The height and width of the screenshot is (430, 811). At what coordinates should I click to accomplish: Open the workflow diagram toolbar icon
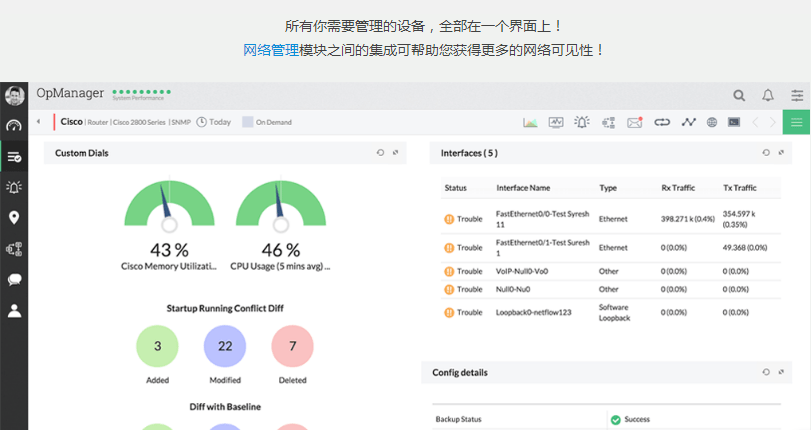(608, 123)
